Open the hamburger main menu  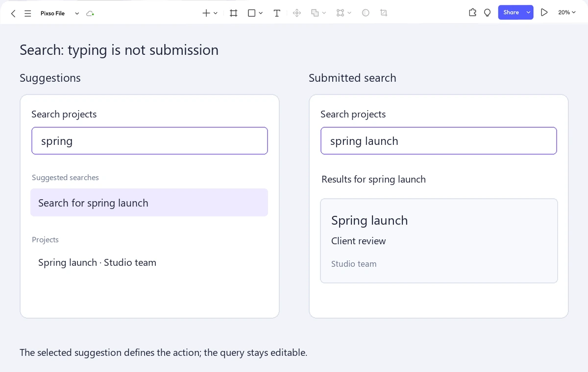coord(28,13)
